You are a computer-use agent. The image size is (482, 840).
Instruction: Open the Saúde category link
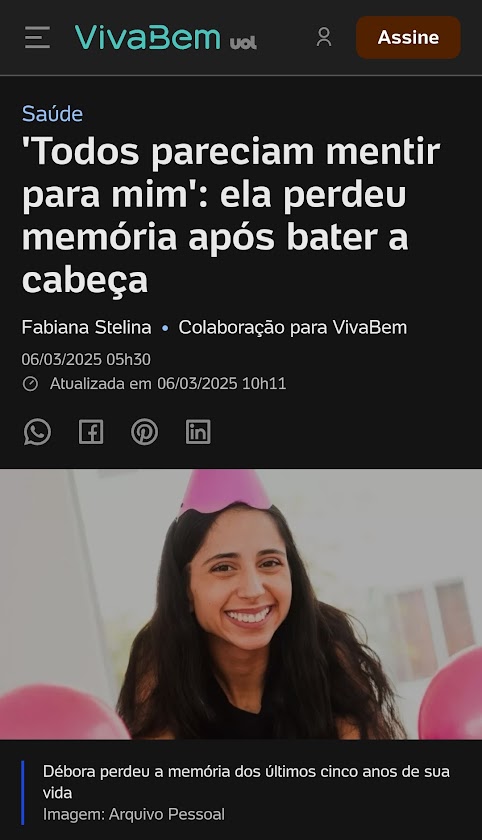click(52, 114)
